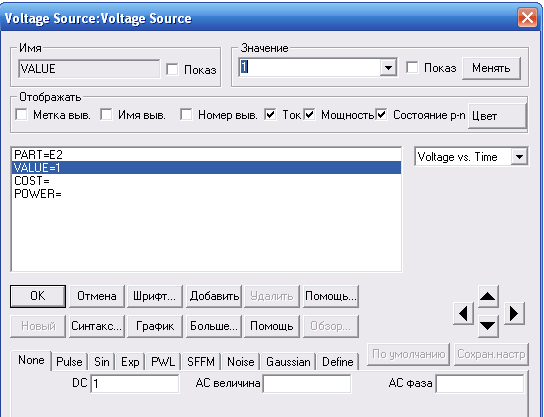Enable the Метка выв. checkbox
Viewport: 544px width, 417px height.
pos(22,114)
